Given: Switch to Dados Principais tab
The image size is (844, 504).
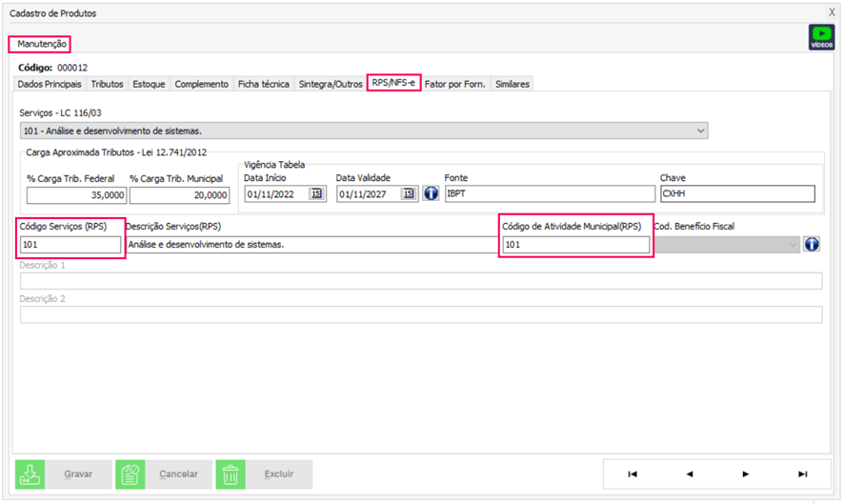Looking at the screenshot, I should (50, 84).
